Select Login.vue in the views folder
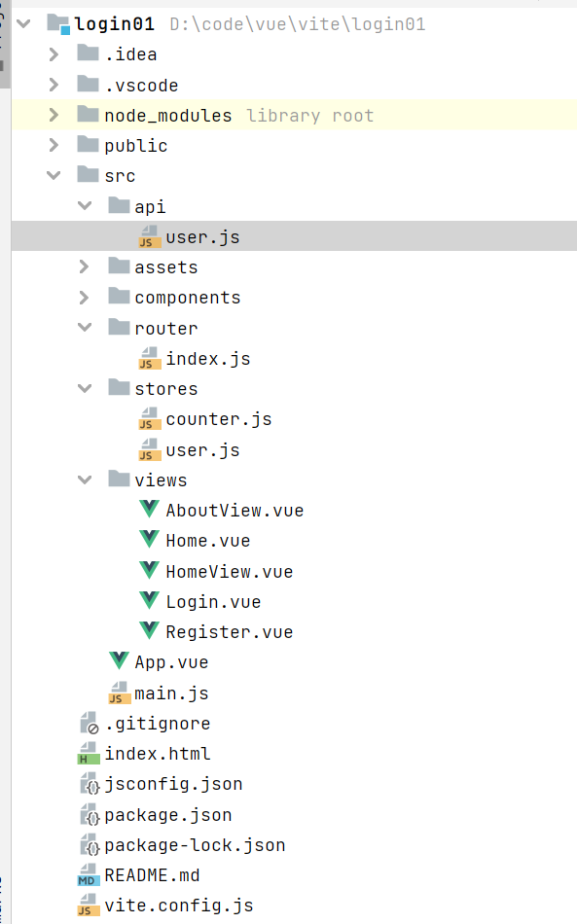 (213, 602)
